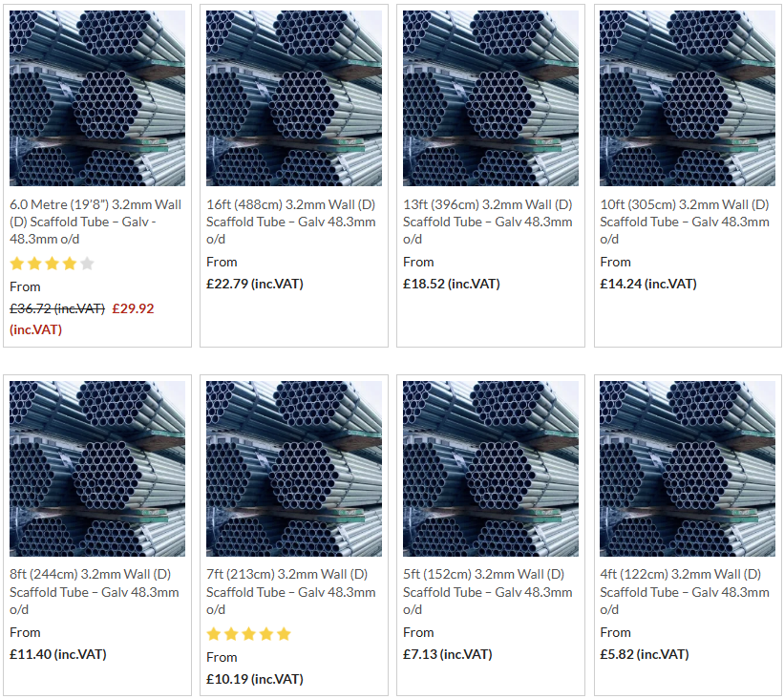Click the £29.92 sale price
The width and height of the screenshot is (784, 699).
pos(133,308)
